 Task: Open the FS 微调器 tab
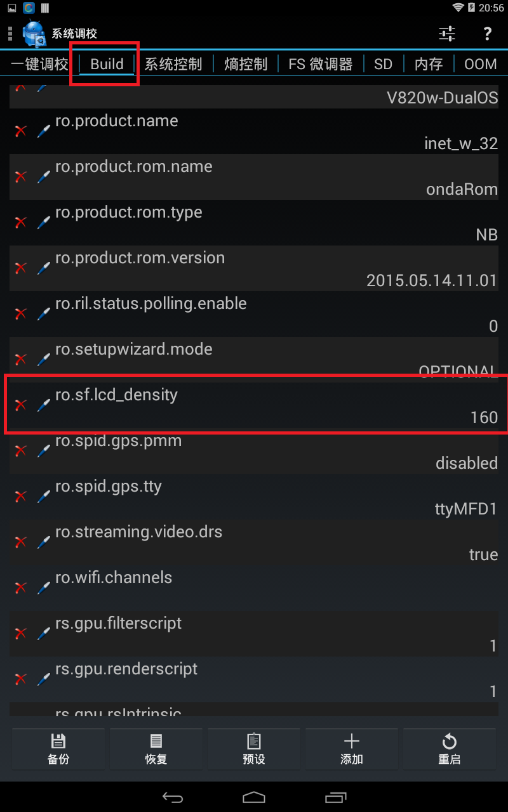tap(320, 64)
